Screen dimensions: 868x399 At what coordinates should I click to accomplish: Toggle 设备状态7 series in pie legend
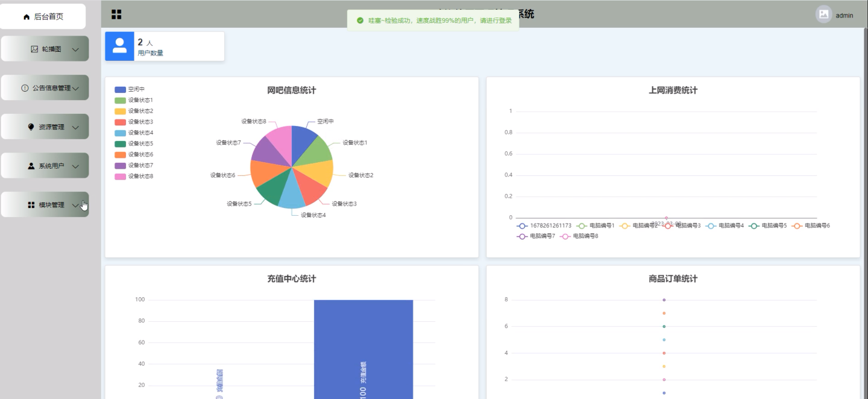point(134,165)
